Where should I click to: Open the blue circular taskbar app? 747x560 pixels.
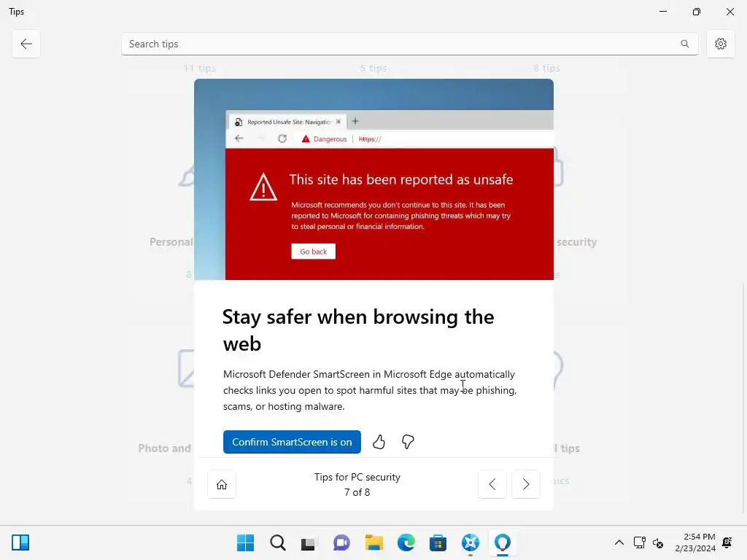pyautogui.click(x=471, y=542)
